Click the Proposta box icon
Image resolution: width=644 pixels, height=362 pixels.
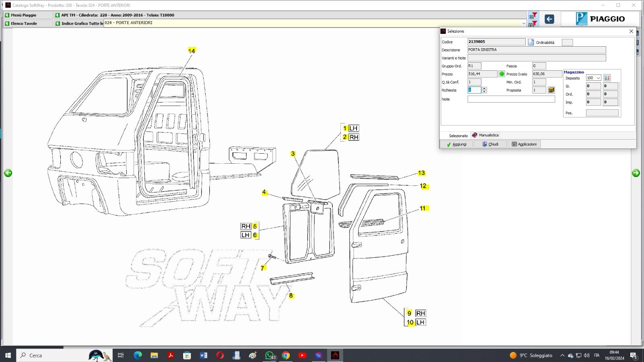(x=551, y=90)
